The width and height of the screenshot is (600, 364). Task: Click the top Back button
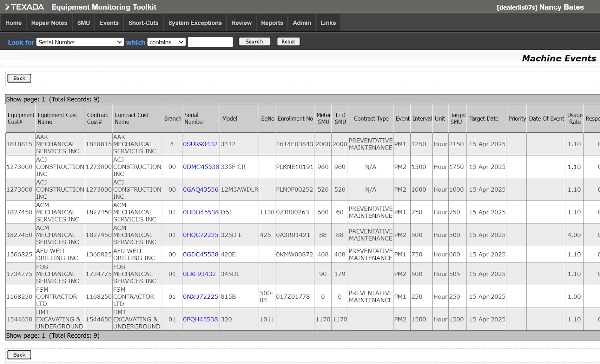tap(19, 78)
